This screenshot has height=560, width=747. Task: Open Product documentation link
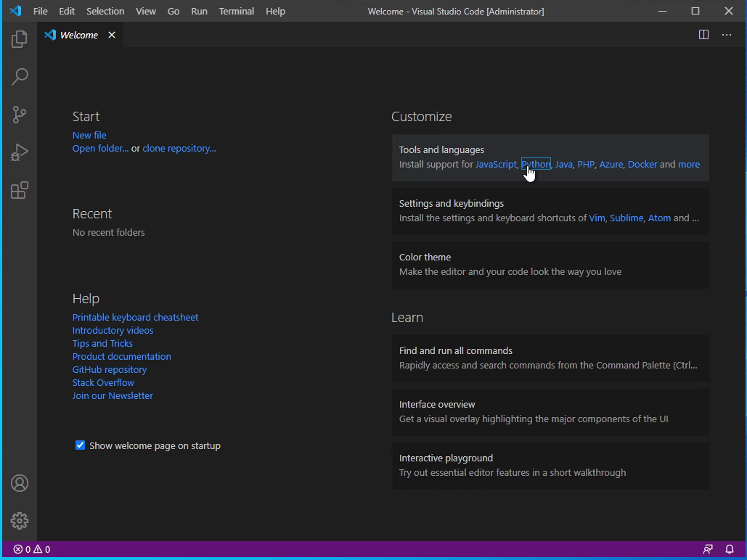click(x=121, y=356)
